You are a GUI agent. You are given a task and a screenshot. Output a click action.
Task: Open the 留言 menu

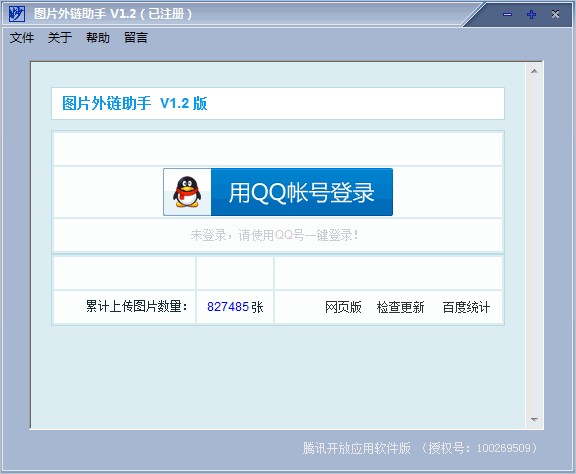coord(136,37)
